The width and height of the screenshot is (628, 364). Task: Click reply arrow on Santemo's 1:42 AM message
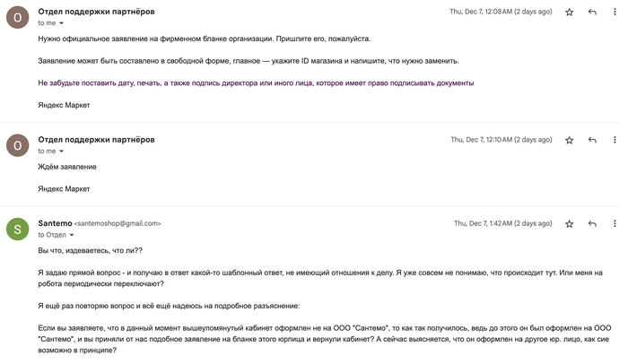[592, 223]
